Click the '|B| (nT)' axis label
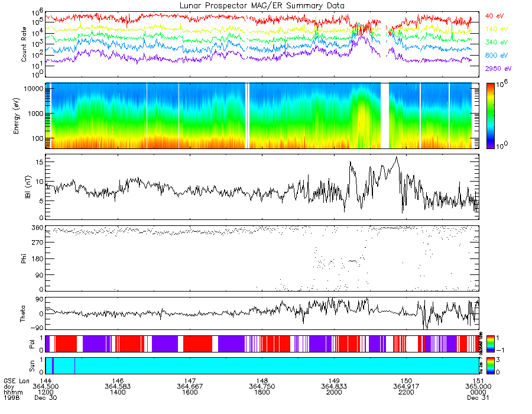 [28, 187]
